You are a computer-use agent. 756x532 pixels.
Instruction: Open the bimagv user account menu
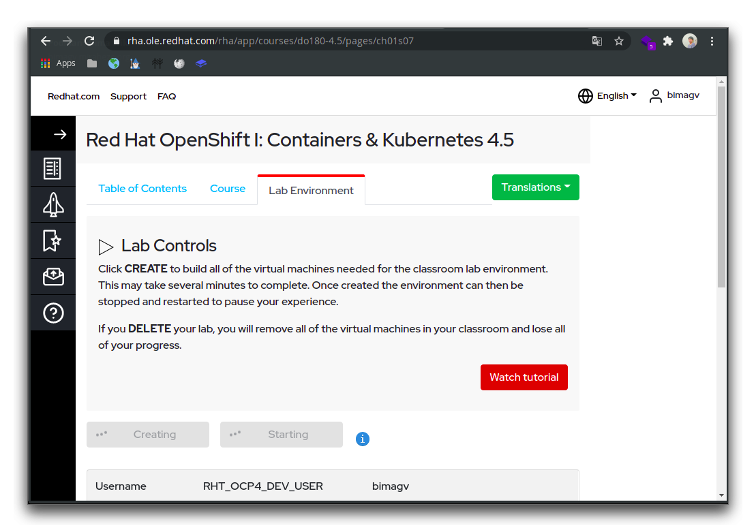(x=674, y=96)
